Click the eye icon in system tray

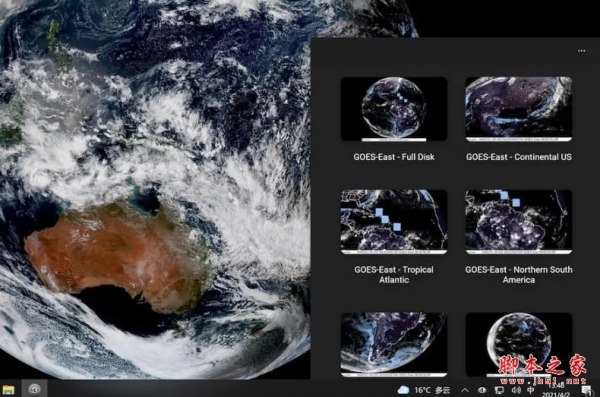point(482,390)
